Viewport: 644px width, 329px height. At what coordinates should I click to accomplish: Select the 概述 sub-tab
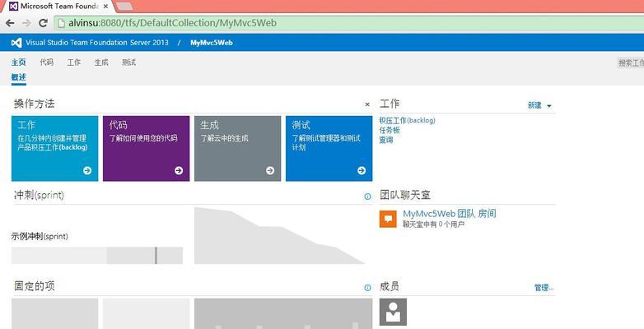18,77
